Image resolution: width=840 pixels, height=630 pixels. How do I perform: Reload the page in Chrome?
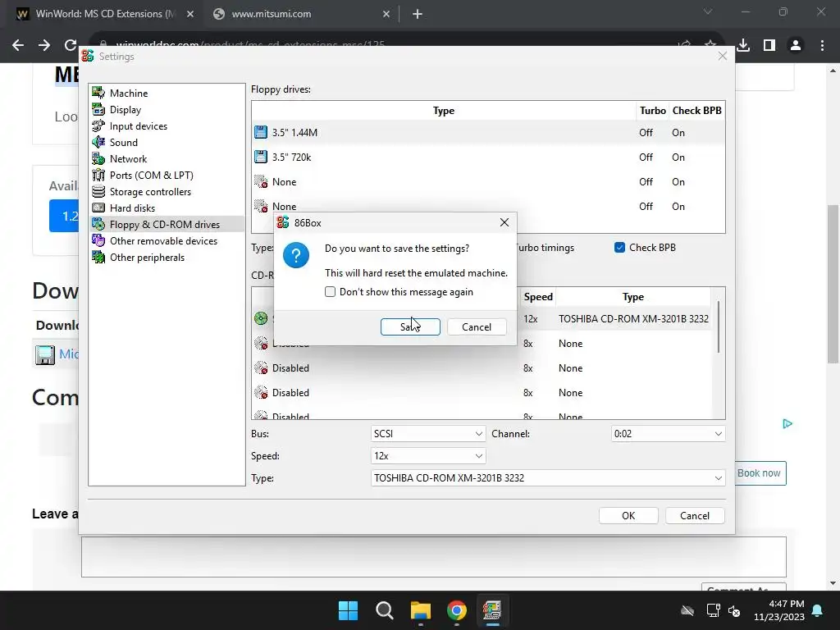(71, 45)
